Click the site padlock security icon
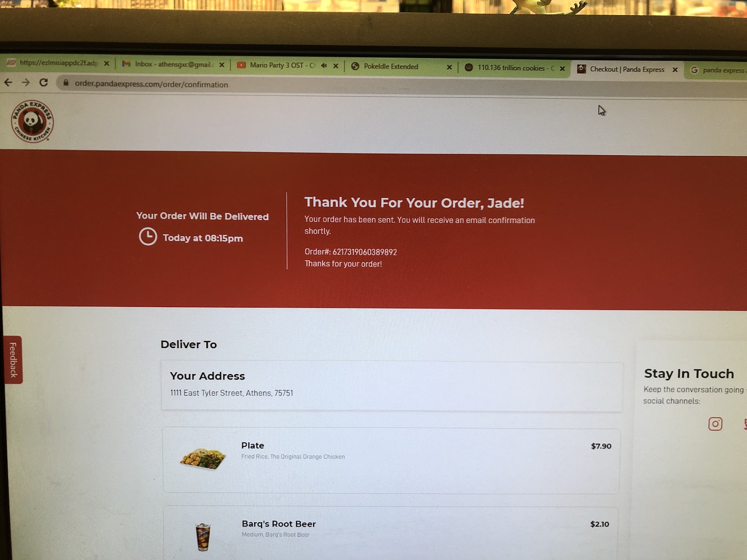Screen dimensions: 747x560 66,83
